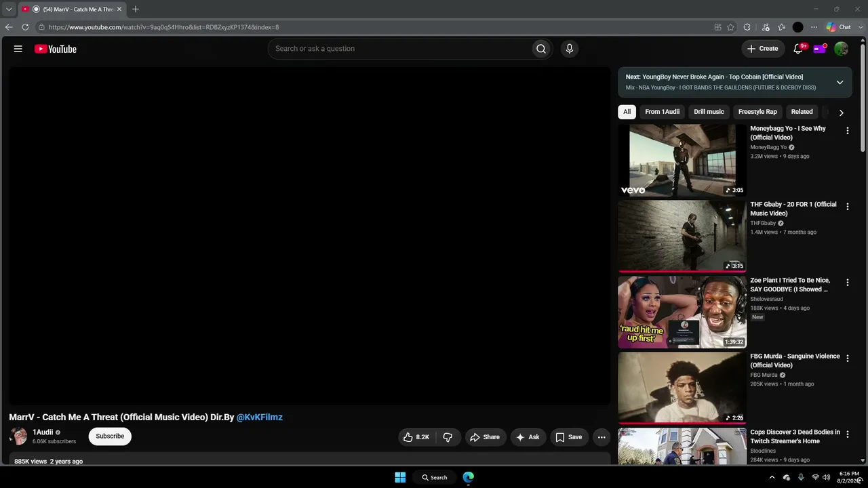Open a new browser tab
Image resolution: width=868 pixels, height=488 pixels.
[136, 9]
